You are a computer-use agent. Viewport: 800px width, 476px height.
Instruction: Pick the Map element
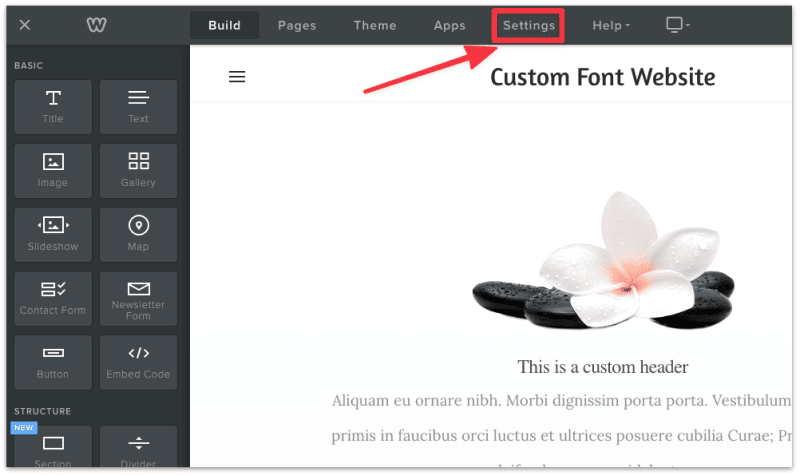tap(138, 234)
